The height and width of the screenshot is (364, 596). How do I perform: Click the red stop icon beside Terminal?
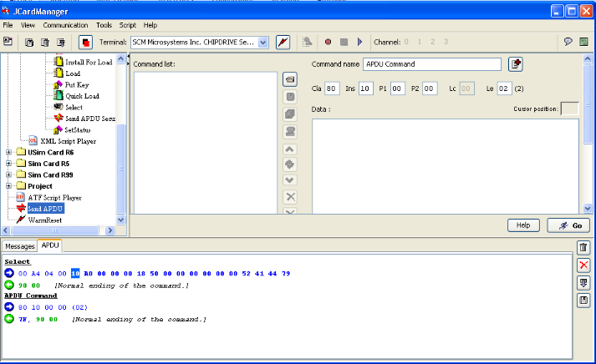point(85,42)
